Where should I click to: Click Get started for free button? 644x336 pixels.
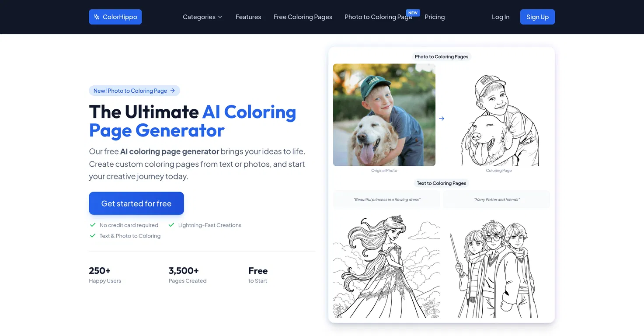tap(136, 203)
